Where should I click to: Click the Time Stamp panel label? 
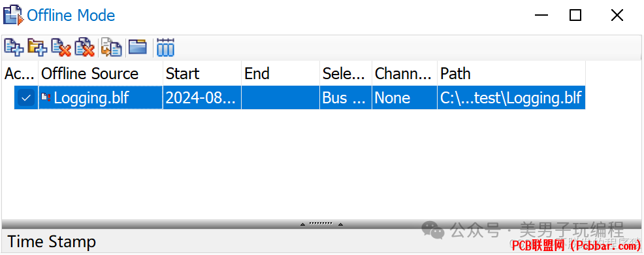[x=52, y=241]
